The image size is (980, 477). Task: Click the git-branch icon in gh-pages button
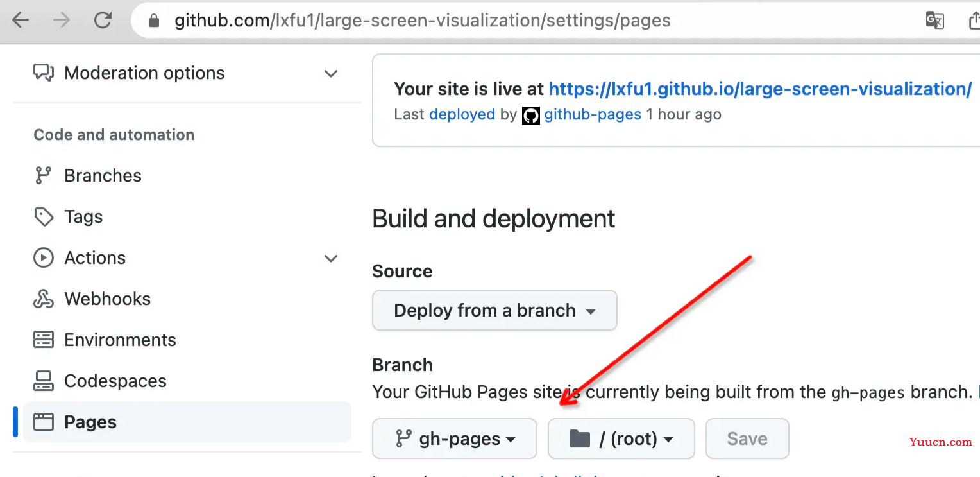403,438
